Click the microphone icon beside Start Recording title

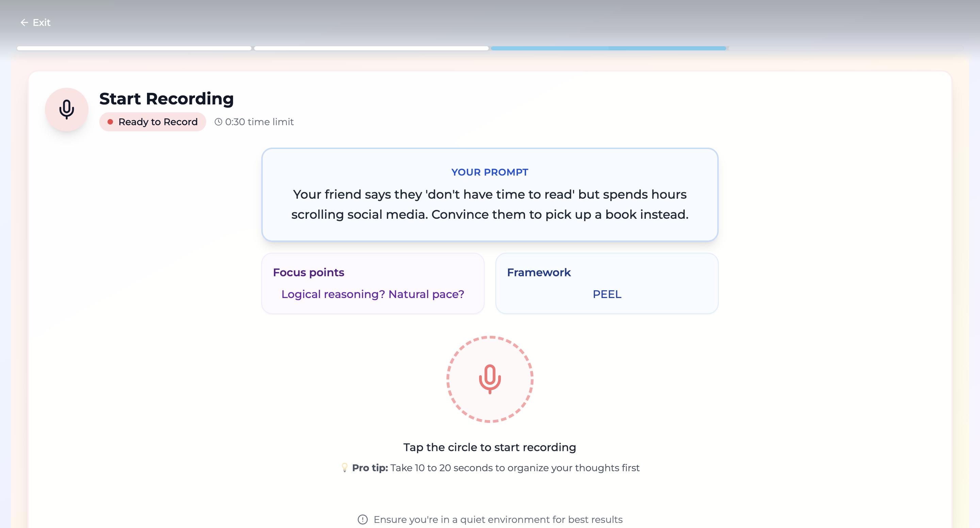[67, 109]
